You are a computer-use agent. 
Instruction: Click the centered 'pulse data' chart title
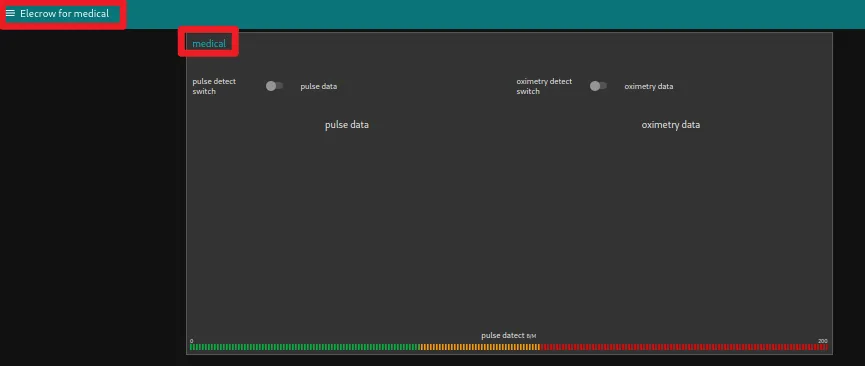click(x=347, y=125)
